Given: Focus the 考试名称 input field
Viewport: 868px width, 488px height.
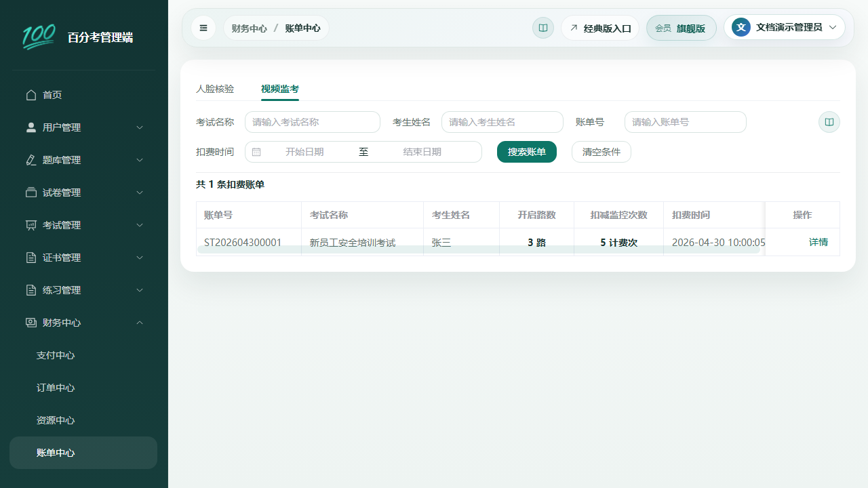Looking at the screenshot, I should (x=313, y=122).
